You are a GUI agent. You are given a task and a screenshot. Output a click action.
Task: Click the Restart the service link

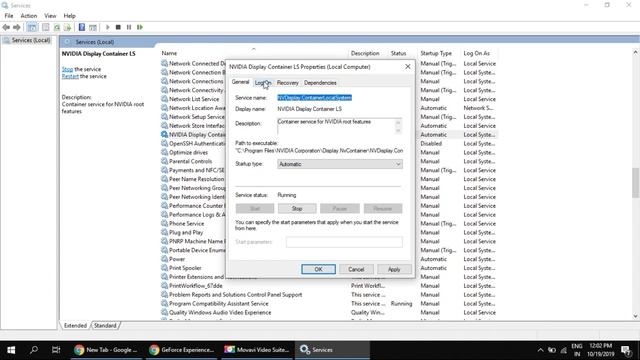(70, 76)
